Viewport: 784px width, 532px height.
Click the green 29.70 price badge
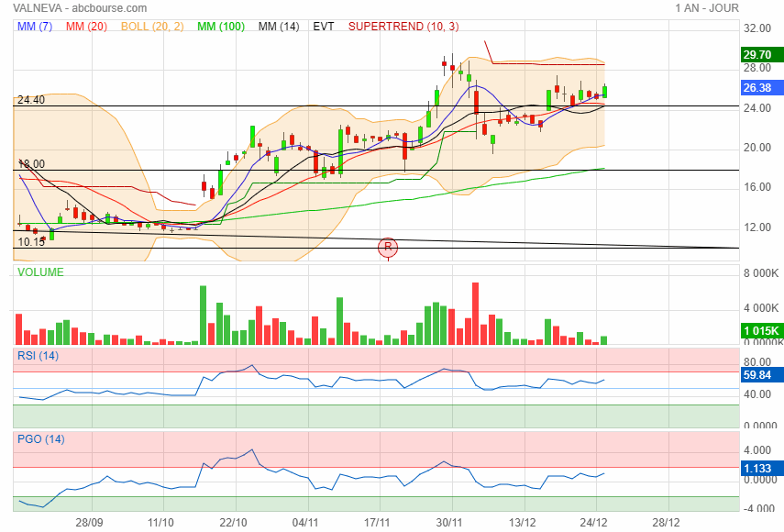pos(762,54)
